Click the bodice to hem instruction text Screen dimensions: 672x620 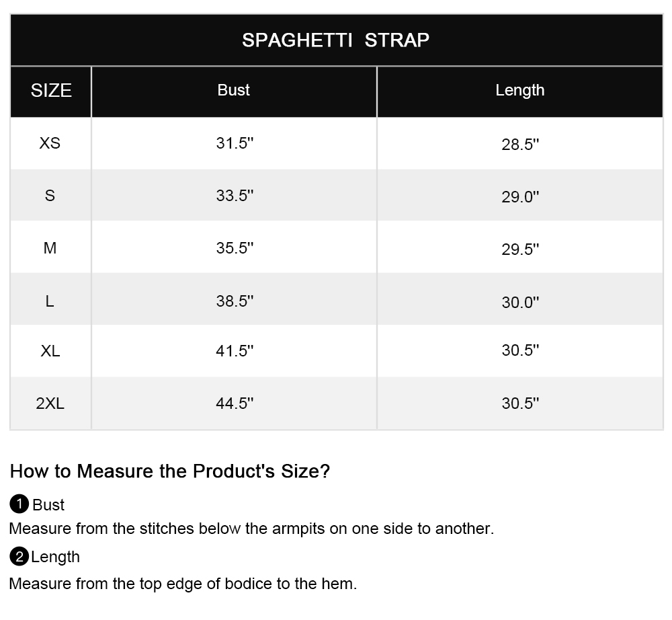point(183,584)
